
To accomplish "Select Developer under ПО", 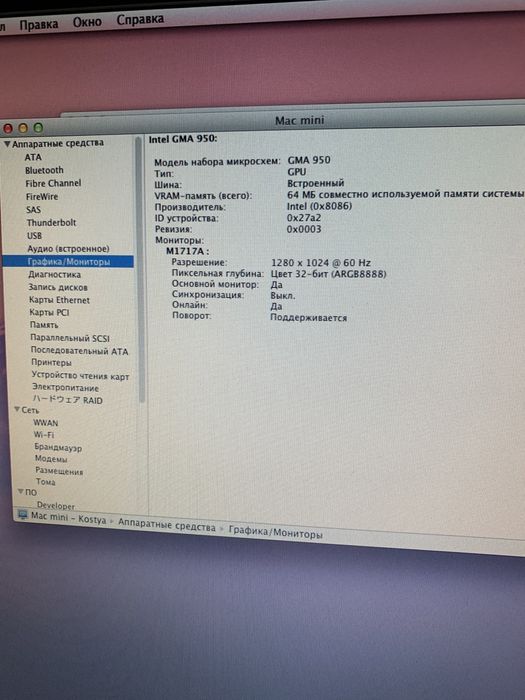I will click(x=56, y=505).
